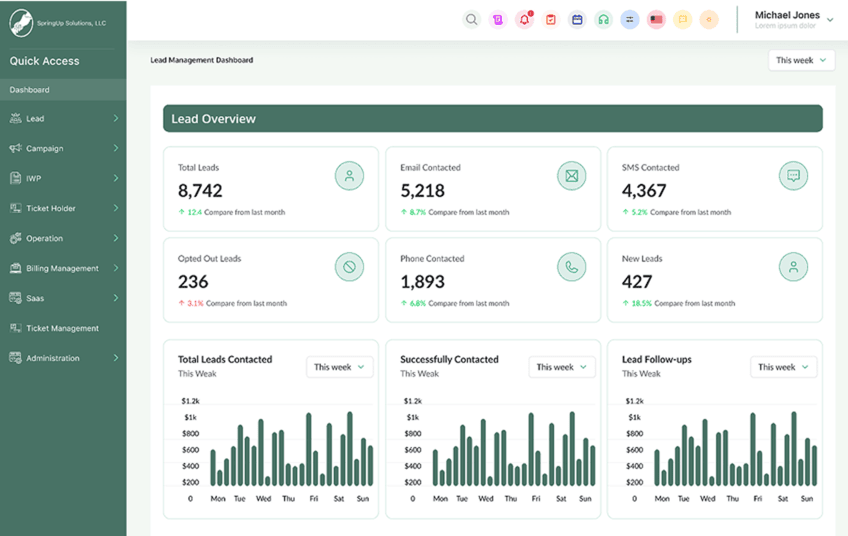Open This week dropdown in Total Leads Contacted
The height and width of the screenshot is (536, 848).
340,367
